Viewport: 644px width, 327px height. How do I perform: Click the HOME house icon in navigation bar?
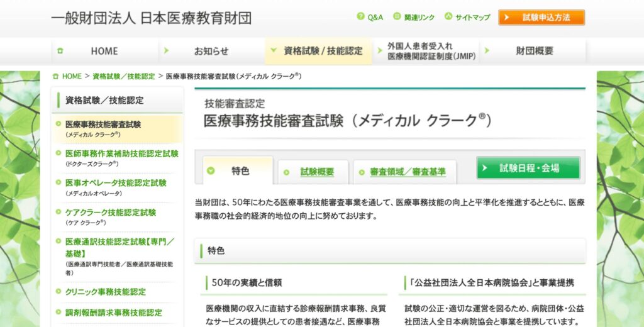(x=61, y=51)
